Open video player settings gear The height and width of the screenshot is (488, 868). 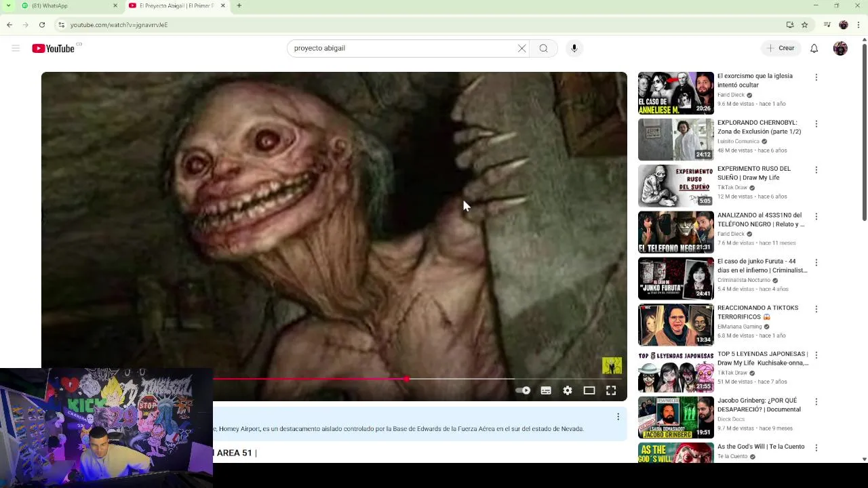568,390
